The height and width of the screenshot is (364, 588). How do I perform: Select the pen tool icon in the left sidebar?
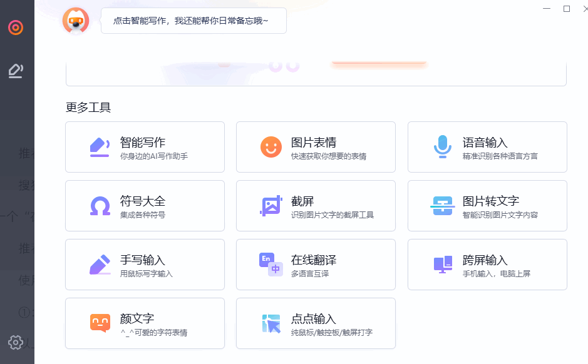point(17,71)
